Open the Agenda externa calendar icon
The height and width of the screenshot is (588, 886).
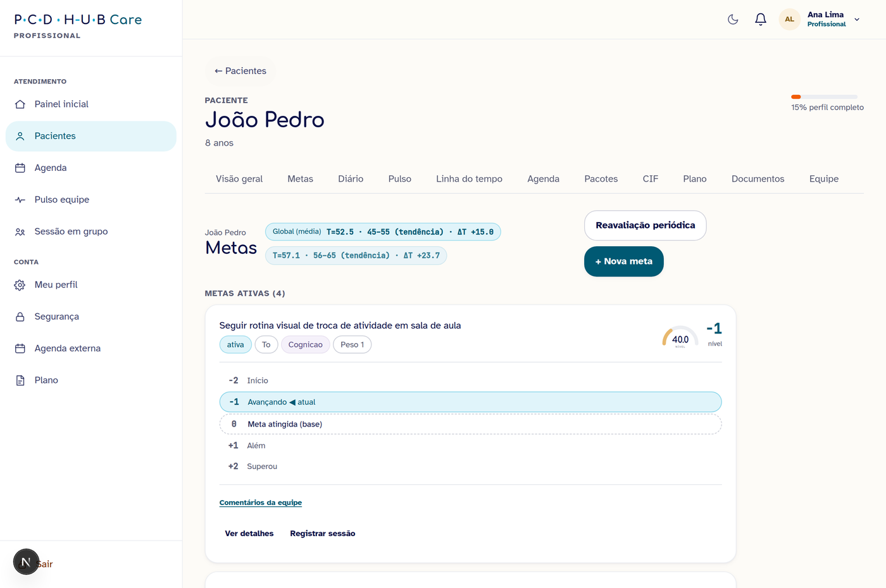click(20, 348)
